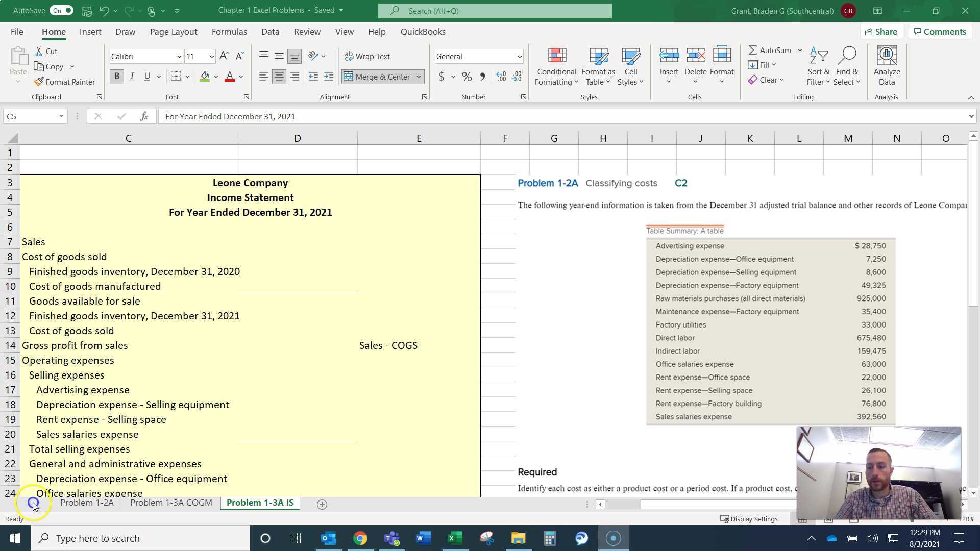Image resolution: width=980 pixels, height=551 pixels.
Task: Toggle italic formatting
Action: 132,76
